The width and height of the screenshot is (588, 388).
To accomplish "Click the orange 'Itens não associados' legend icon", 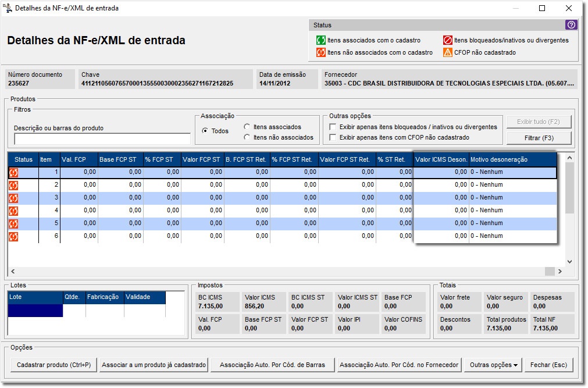I will click(320, 52).
